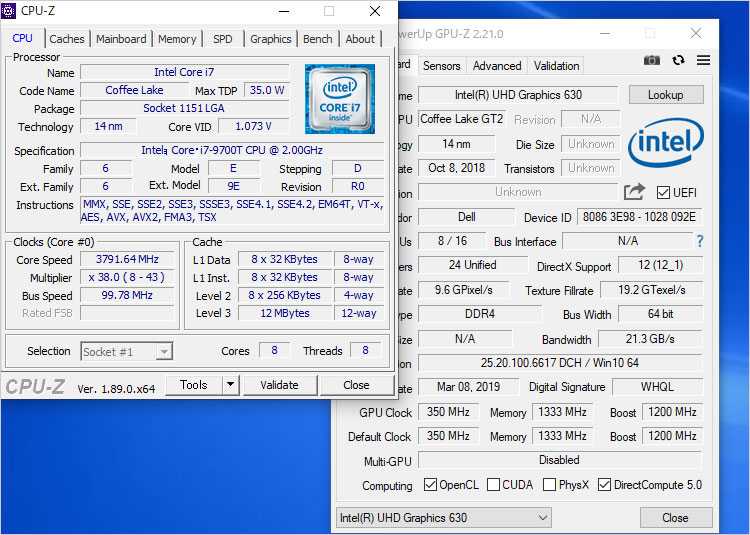Click the Bus Speed value 99.78 MHz
Screen dimensions: 750x535
127,295
